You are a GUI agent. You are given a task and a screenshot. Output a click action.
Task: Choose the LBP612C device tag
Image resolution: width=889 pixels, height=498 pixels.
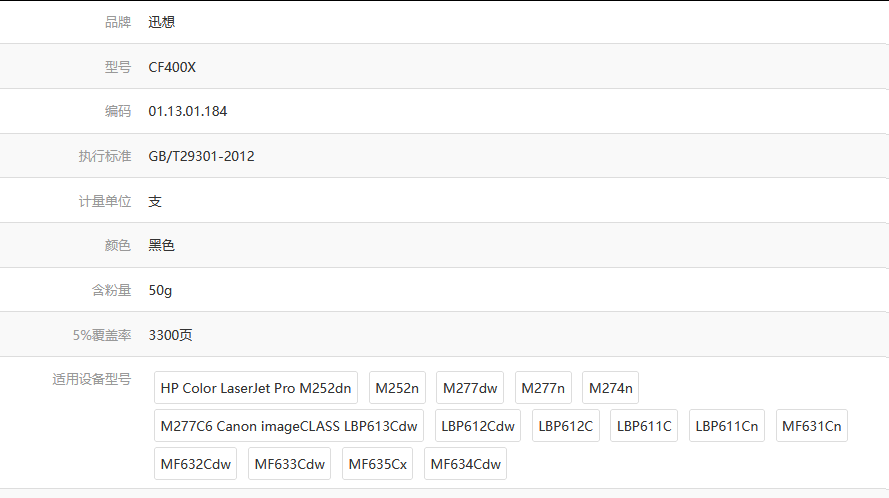566,426
